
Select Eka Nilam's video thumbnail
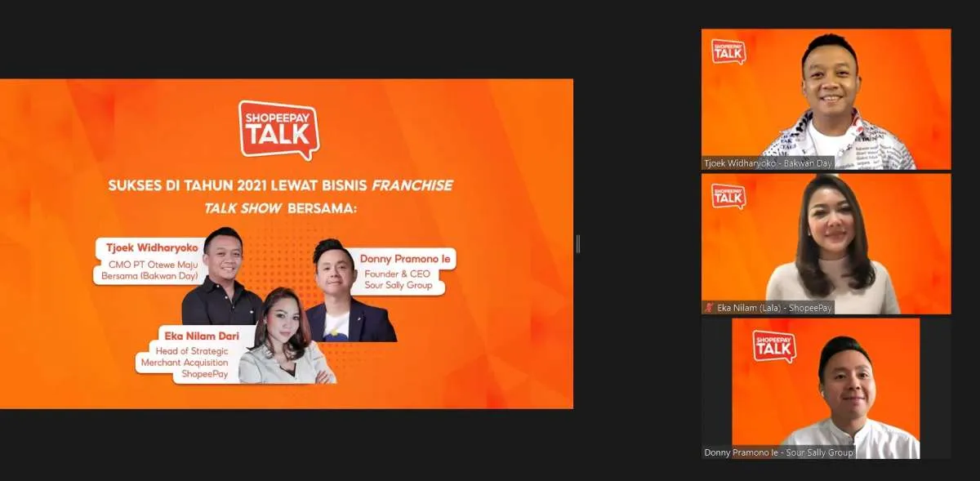coord(826,243)
